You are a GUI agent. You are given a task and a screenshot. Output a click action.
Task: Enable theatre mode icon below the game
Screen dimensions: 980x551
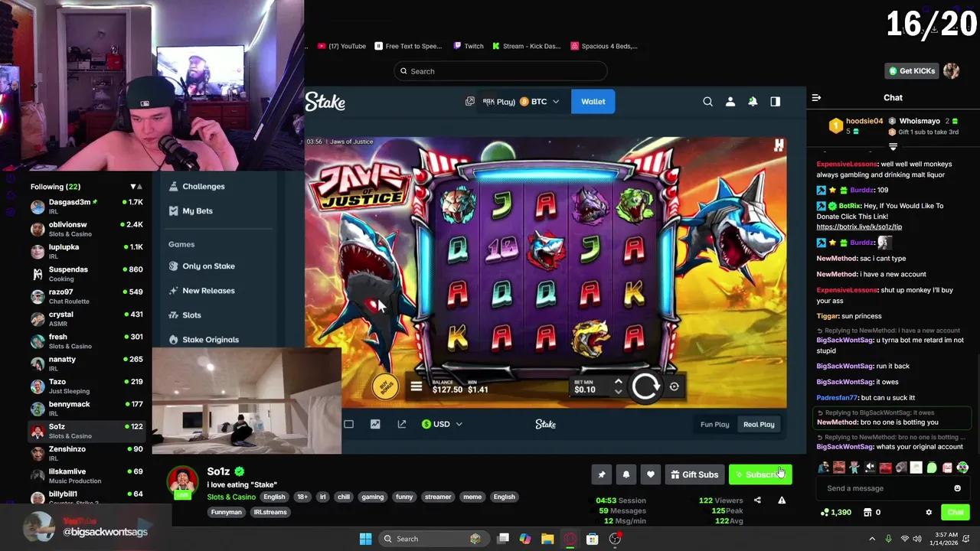click(x=348, y=424)
